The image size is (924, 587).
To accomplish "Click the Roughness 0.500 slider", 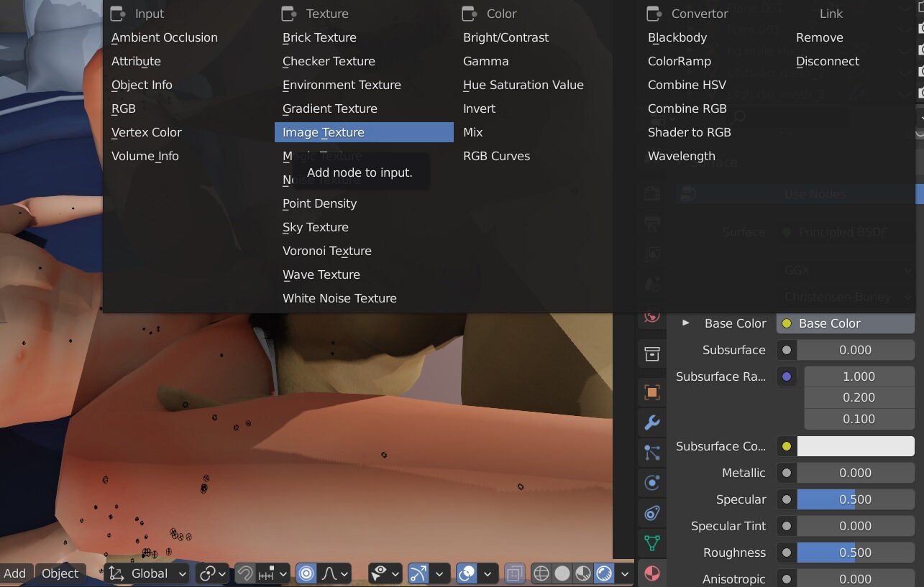I will pos(856,553).
